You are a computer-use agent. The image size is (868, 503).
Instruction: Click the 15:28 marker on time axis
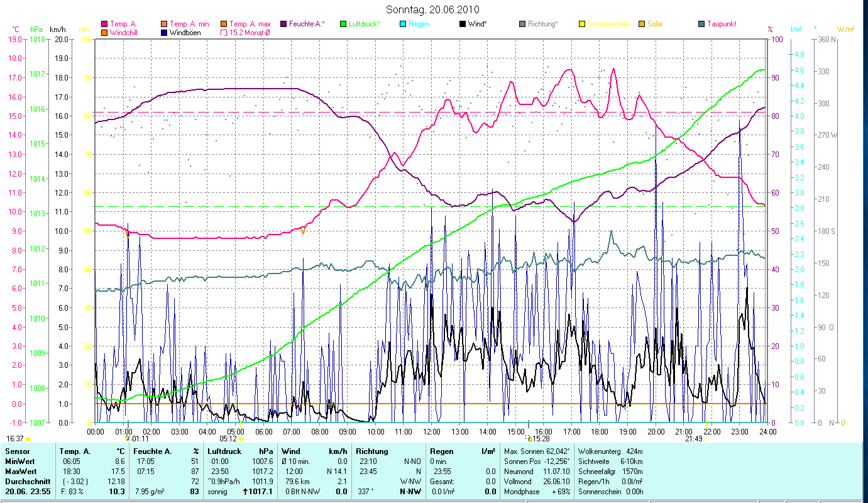(x=541, y=439)
